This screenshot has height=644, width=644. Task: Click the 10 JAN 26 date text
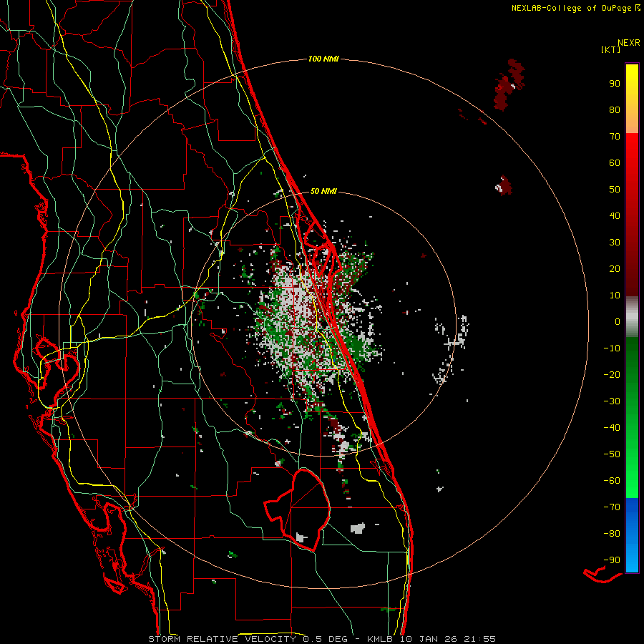(x=429, y=639)
